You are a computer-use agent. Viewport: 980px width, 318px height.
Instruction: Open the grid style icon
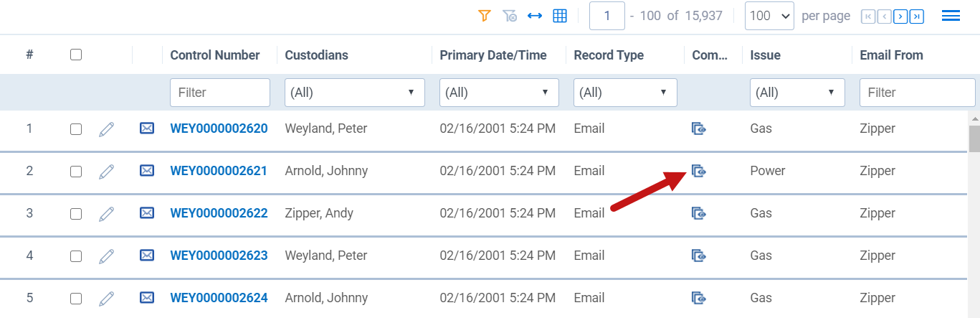[560, 15]
